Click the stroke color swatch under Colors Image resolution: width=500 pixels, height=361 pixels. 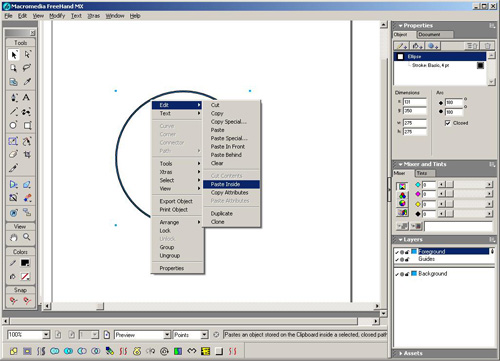(x=25, y=263)
